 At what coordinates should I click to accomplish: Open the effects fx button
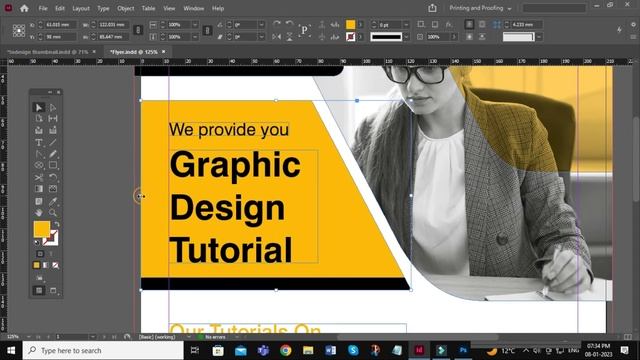coord(449,24)
